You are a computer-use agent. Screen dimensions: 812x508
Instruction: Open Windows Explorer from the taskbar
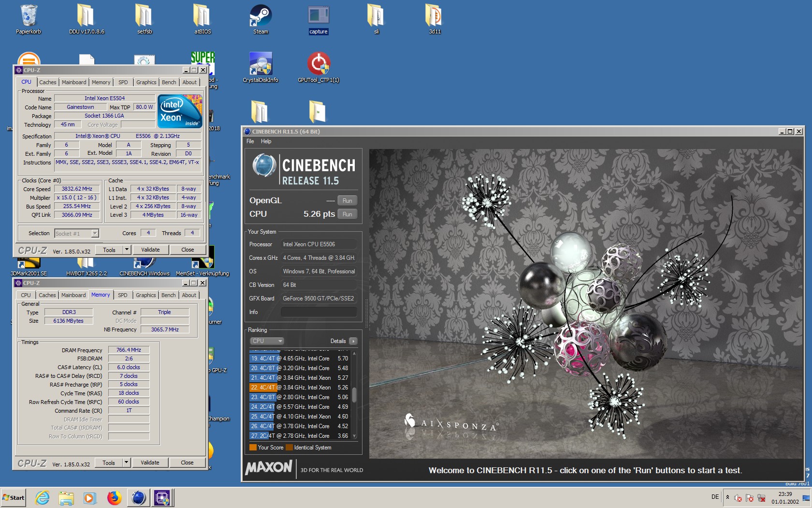click(x=66, y=497)
